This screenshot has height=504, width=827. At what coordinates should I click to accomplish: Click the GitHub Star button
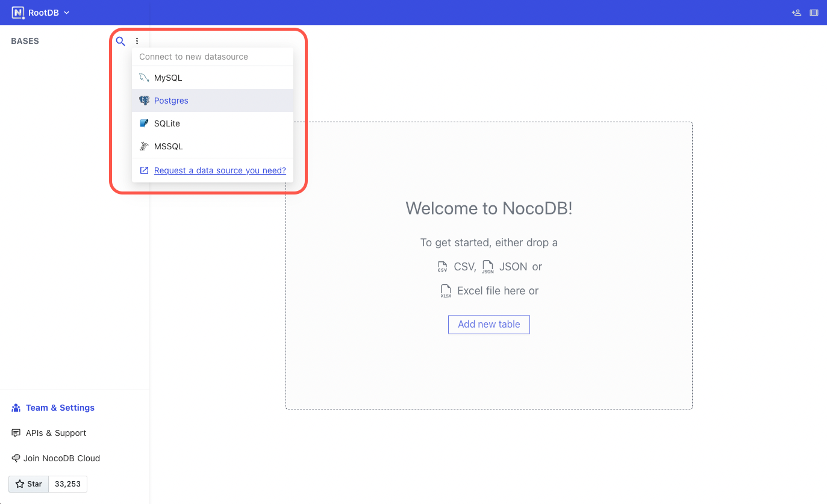click(x=28, y=484)
